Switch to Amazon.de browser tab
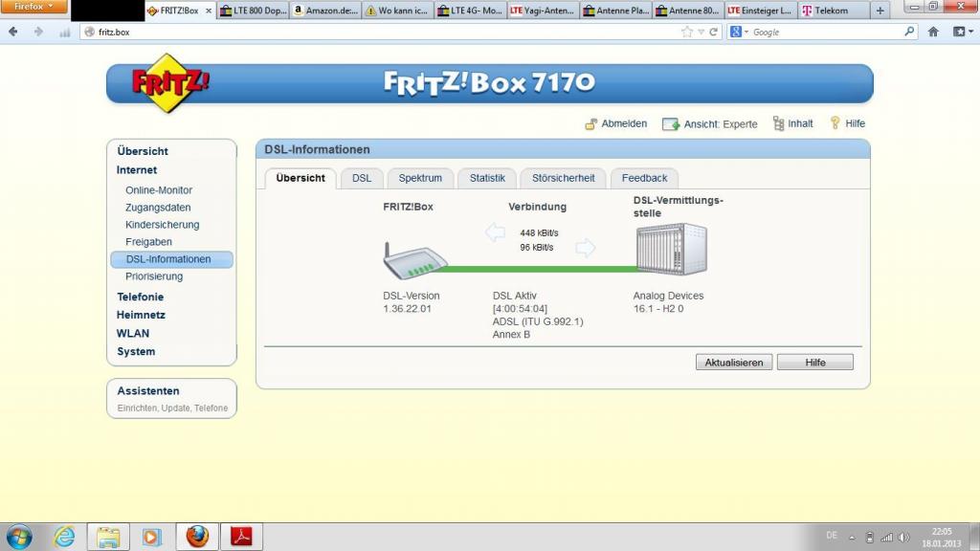Image resolution: width=980 pixels, height=551 pixels. (325, 11)
